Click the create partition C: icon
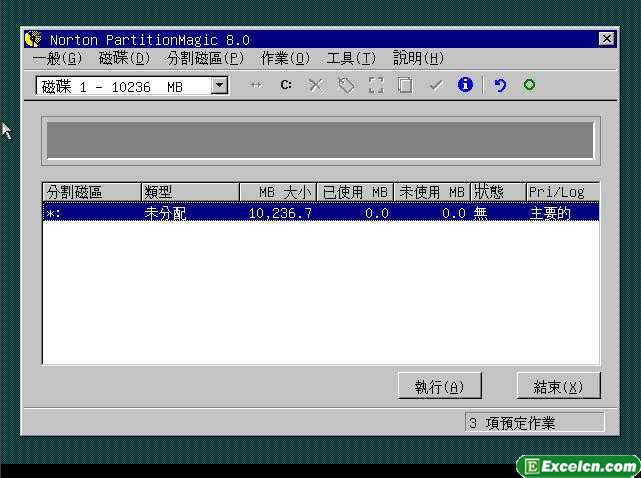 [286, 86]
